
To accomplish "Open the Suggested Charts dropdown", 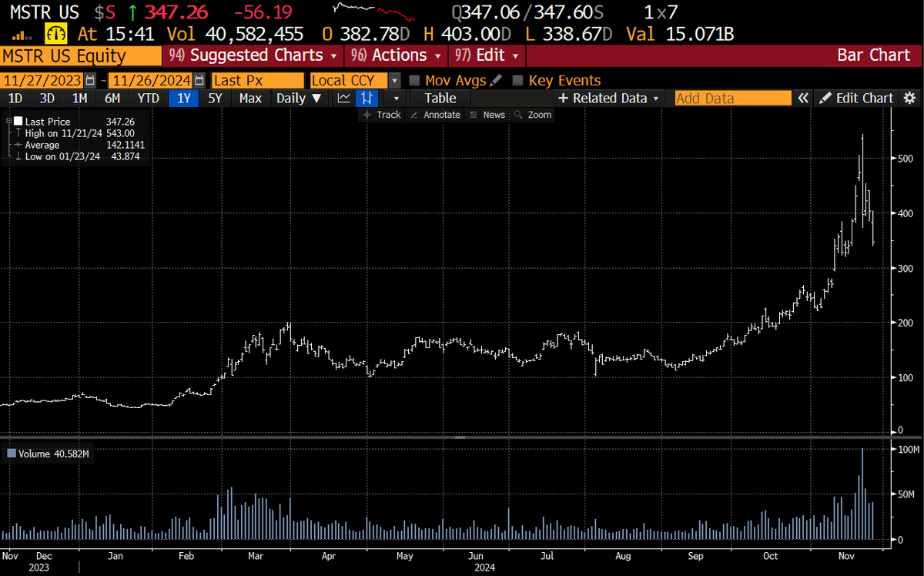I will (254, 55).
